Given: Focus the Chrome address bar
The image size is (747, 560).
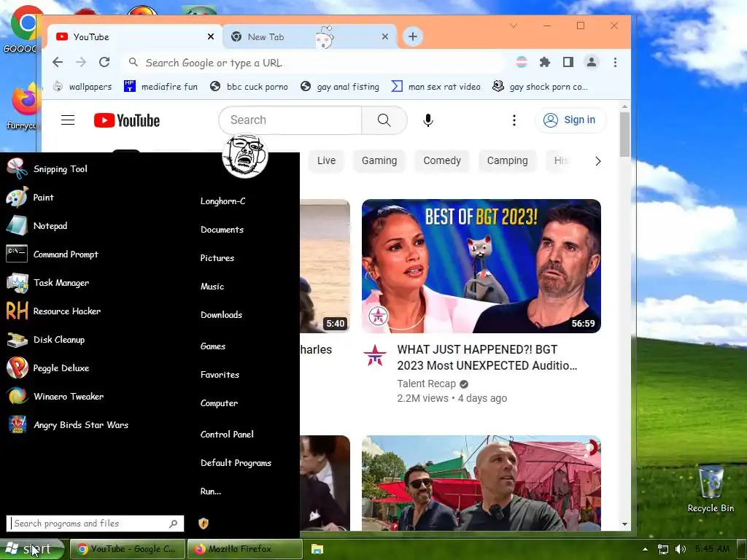Looking at the screenshot, I should (314, 63).
